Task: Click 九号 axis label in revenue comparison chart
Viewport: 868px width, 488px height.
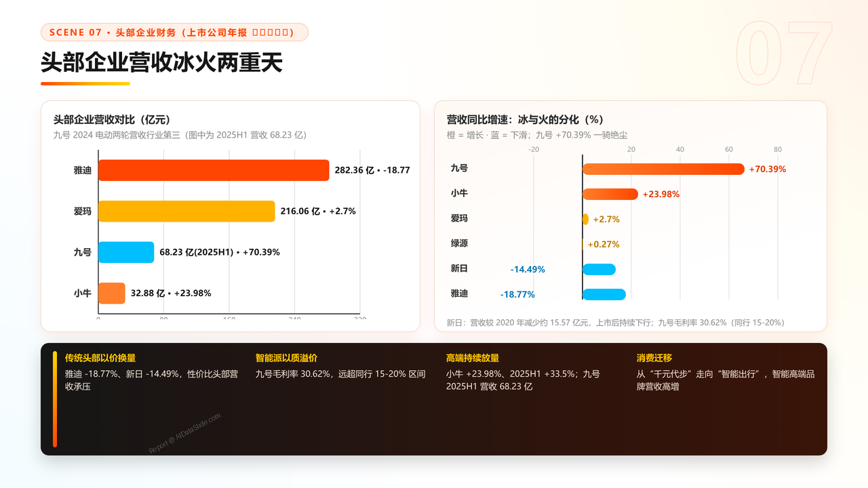Action: (83, 252)
